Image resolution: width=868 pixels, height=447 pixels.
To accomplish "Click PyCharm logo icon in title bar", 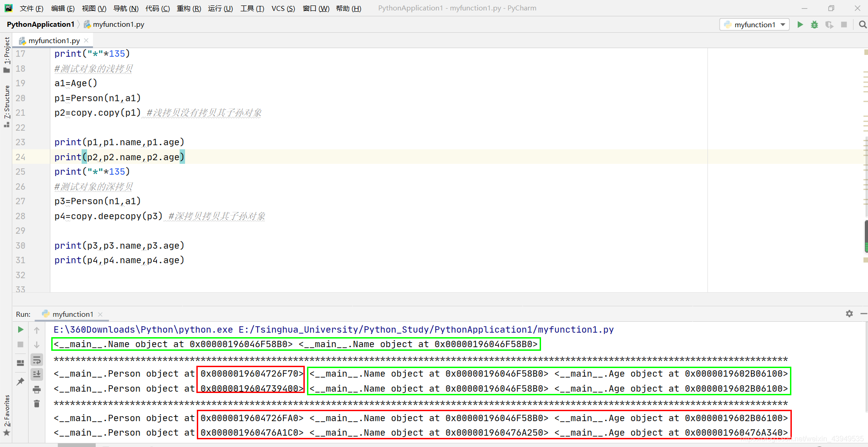I will [9, 8].
